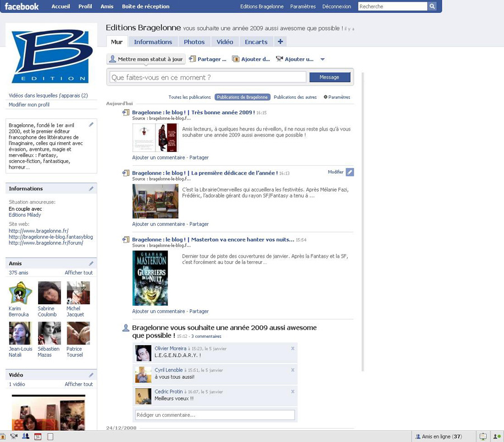Select Publications de Bragelonne filter

pos(242,97)
